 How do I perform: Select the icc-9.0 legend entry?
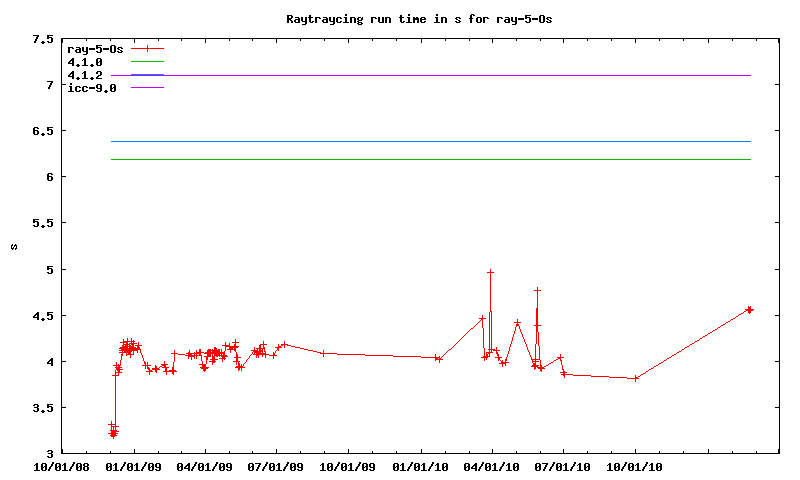[91, 88]
